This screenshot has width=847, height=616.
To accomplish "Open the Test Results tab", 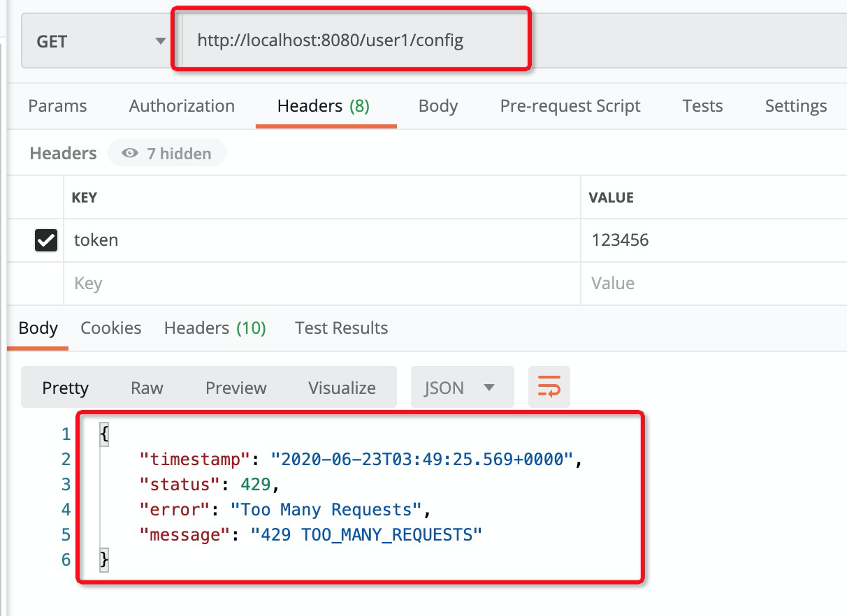I will point(341,328).
